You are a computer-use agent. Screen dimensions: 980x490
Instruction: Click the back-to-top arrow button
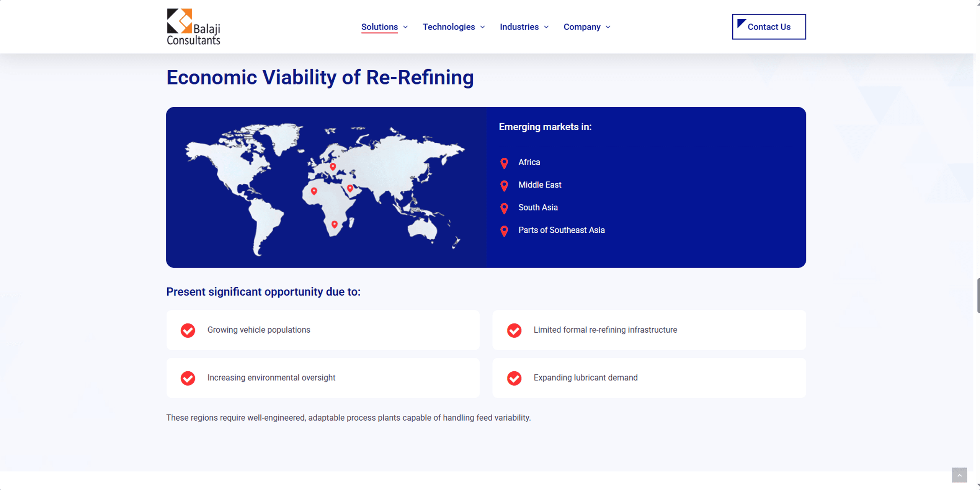(959, 475)
